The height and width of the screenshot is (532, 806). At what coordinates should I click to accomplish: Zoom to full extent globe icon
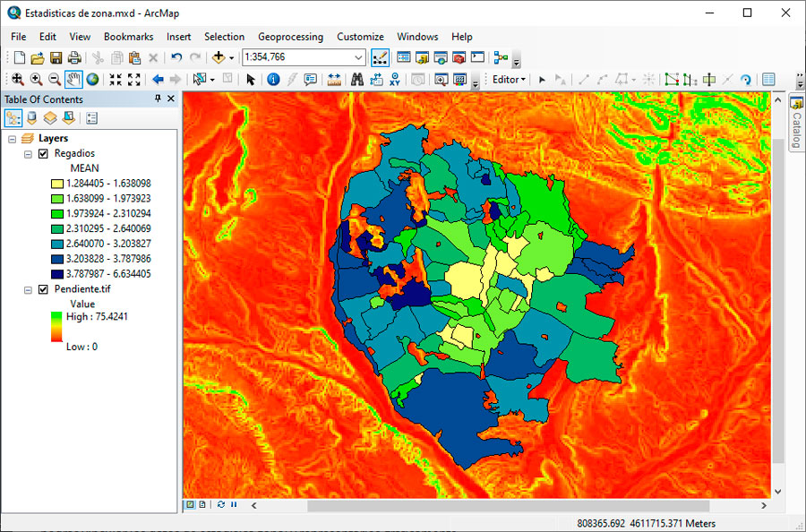click(x=92, y=79)
